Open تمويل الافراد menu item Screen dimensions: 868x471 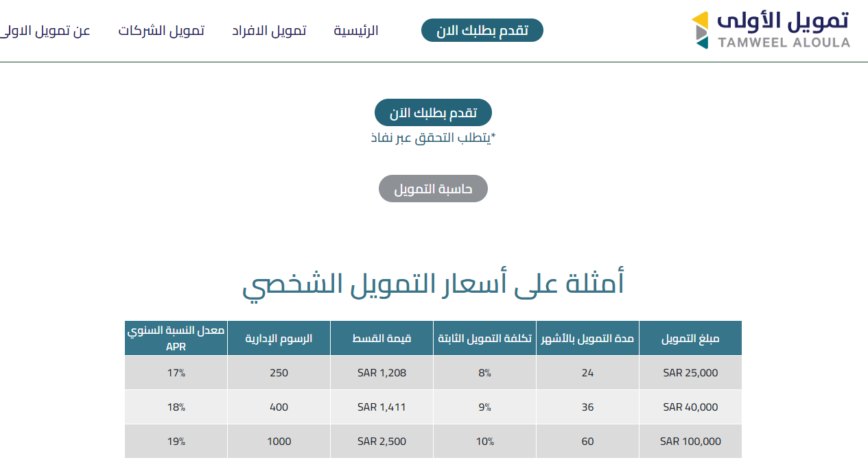pos(269,31)
